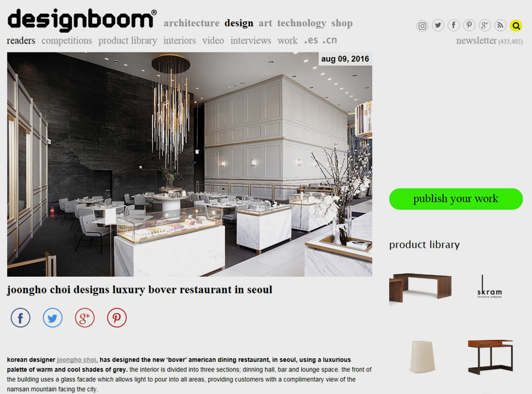Click the designboom logo
Image resolution: width=532 pixels, height=394 pixels.
tap(82, 20)
